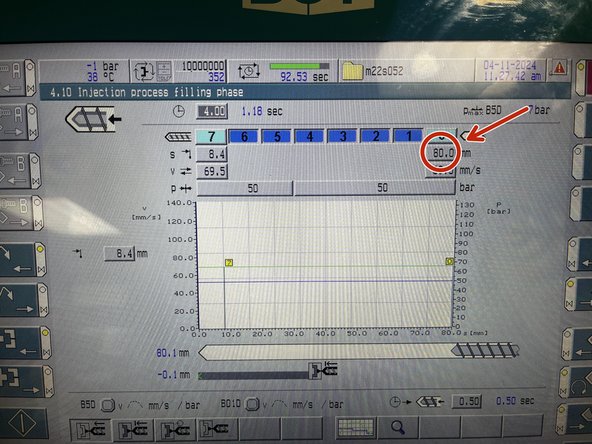Tap the -1 bar 38 °C status panel
Viewport: 592px width, 444px height.
coord(84,71)
